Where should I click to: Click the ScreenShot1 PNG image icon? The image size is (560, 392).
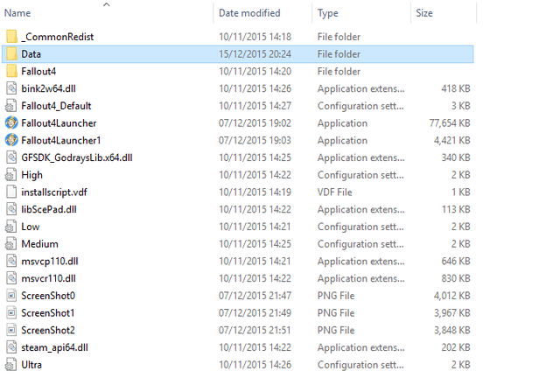point(11,312)
